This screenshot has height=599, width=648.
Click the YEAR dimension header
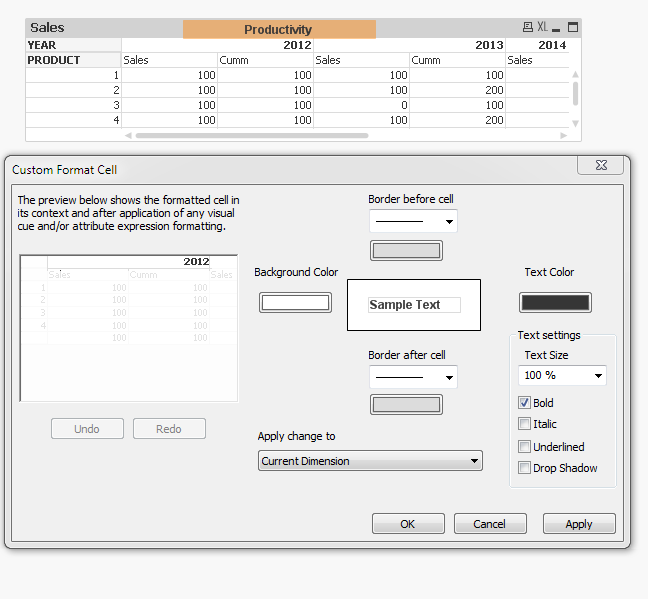43,45
